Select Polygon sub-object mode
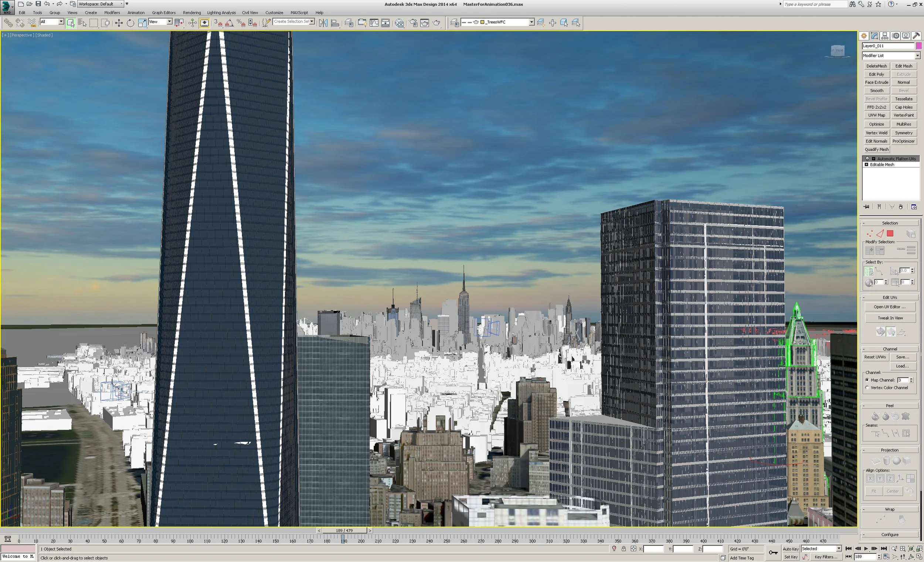Viewport: 924px width, 562px height. click(x=890, y=234)
